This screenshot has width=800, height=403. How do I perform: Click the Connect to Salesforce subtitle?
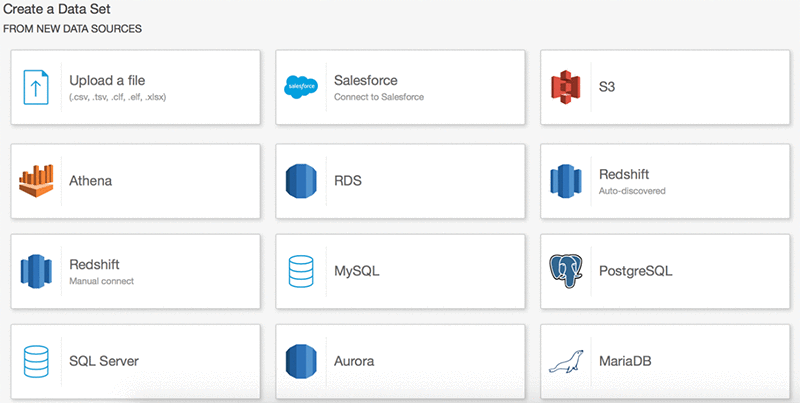[379, 97]
